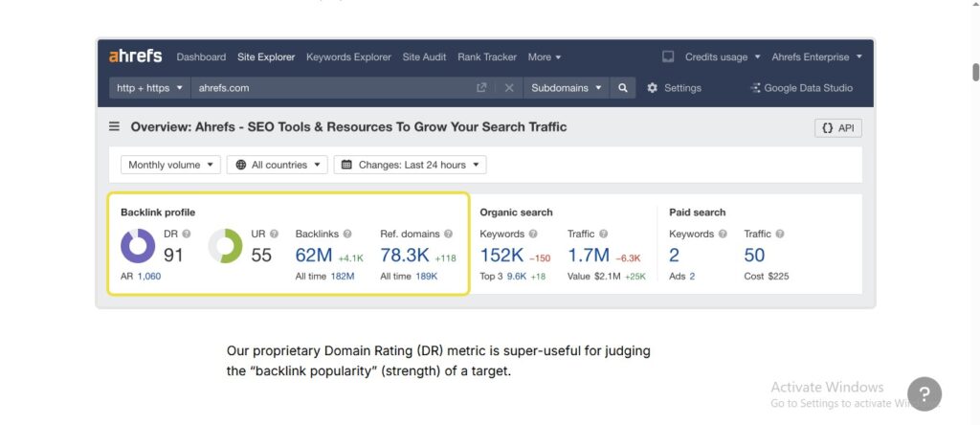Screen dimensions: 980x425
Task: Click the API button
Action: tap(838, 128)
